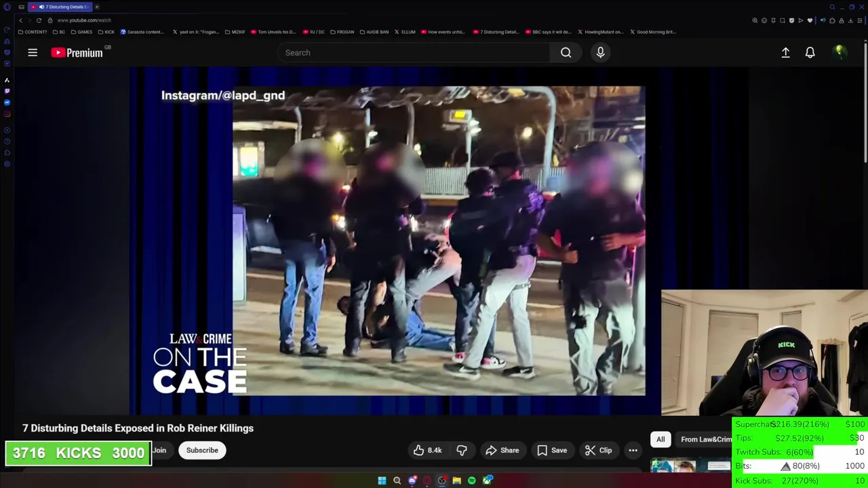Click the Share button

pos(502,450)
